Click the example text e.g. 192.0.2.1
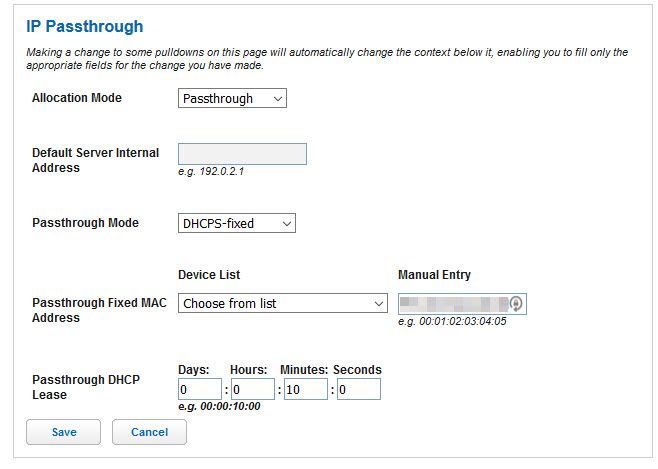 [x=211, y=171]
